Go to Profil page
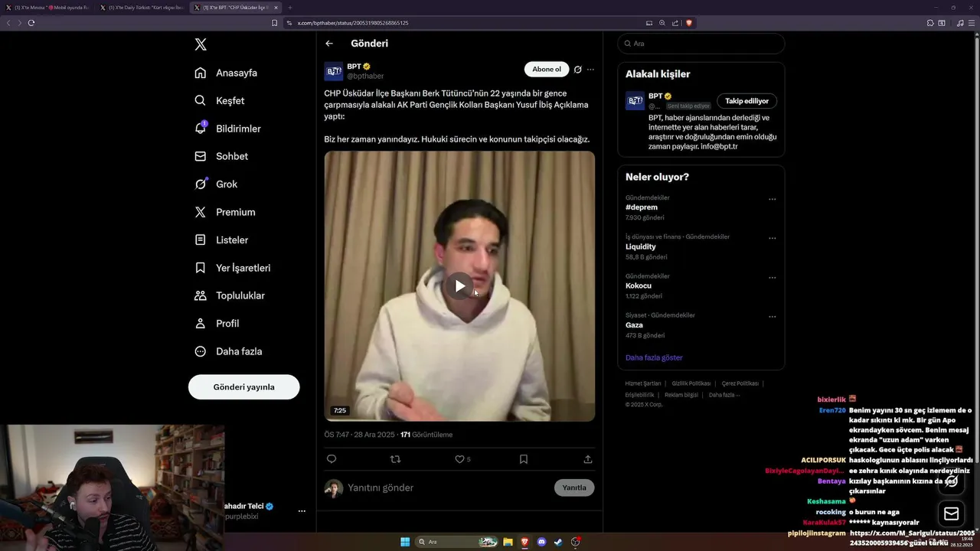980x551 pixels. coord(217,323)
